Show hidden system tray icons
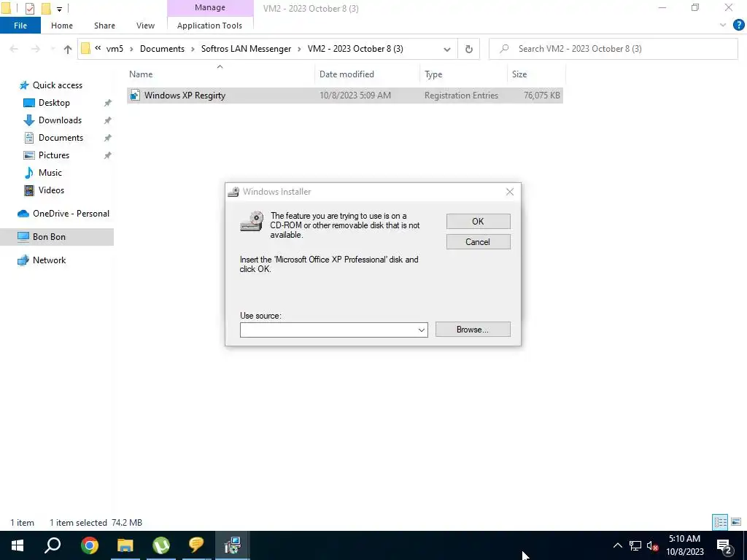This screenshot has height=560, width=747. [617, 545]
